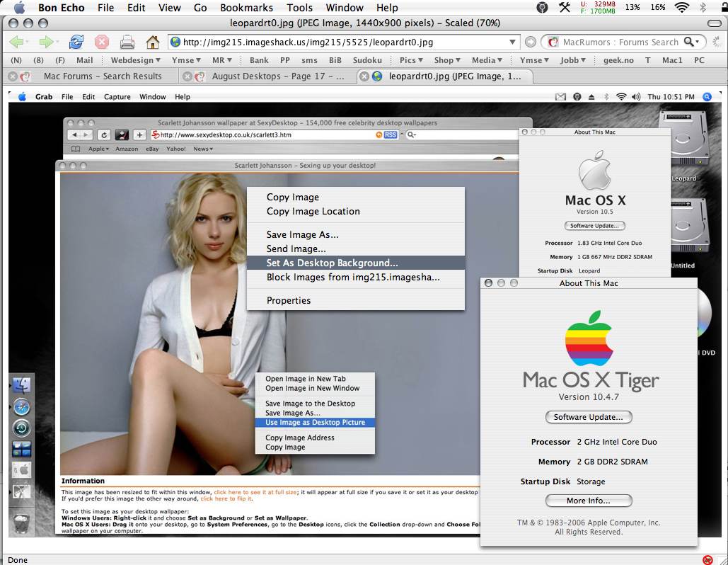Open the Bank bookmark
This screenshot has height=565, width=728.
click(259, 60)
